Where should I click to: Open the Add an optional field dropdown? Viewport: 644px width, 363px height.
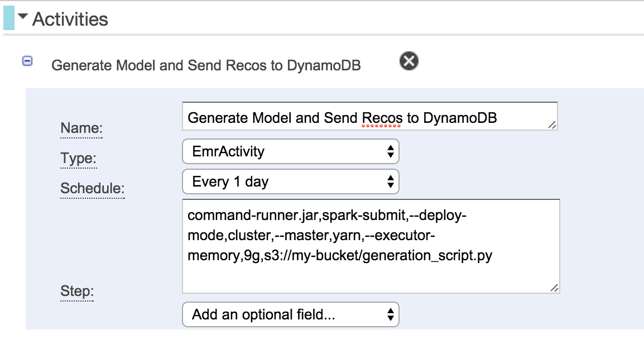point(290,314)
